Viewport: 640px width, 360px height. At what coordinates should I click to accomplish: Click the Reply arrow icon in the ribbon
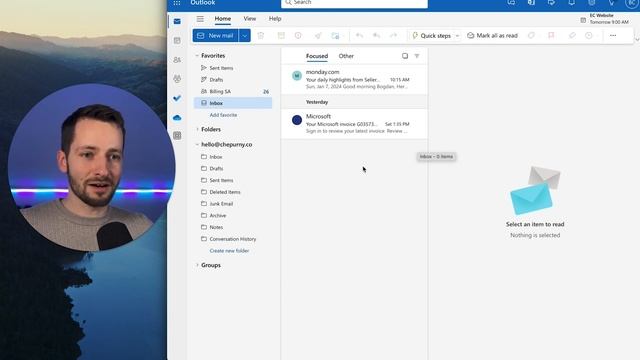[x=360, y=36]
